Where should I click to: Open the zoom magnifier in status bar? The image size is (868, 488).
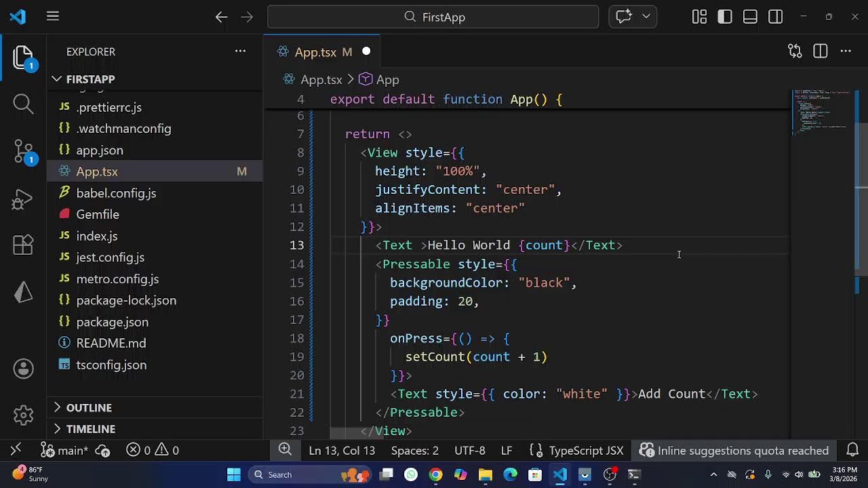pyautogui.click(x=285, y=450)
